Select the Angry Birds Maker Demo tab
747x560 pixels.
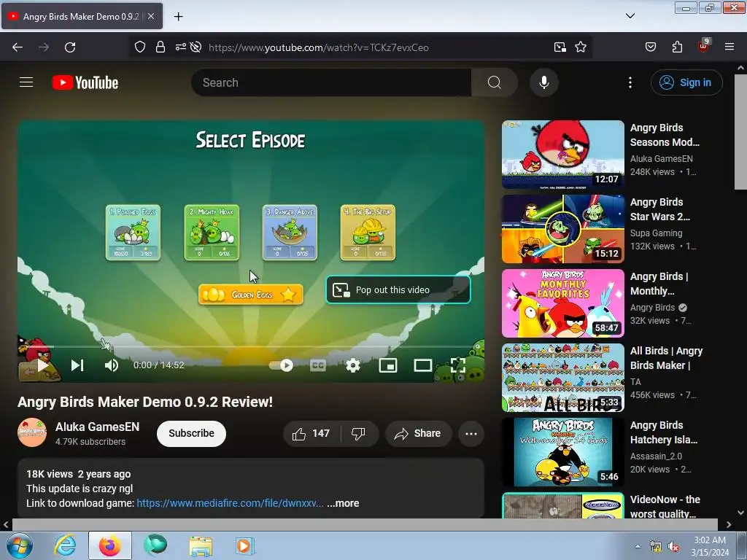81,17
